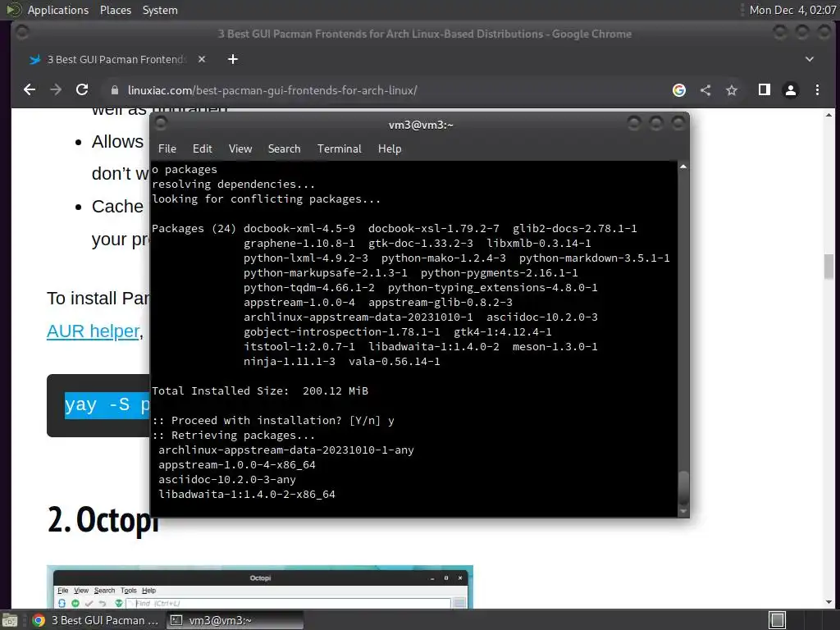Viewport: 840px width, 630px height.
Task: Switch to vm3@vm3:~ taskbar button
Action: click(234, 620)
